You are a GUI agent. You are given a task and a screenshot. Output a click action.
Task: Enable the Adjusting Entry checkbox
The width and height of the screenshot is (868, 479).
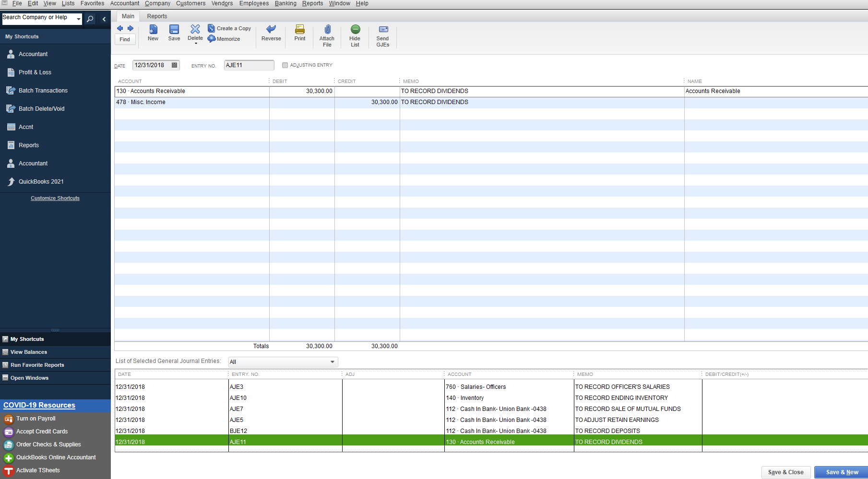point(285,65)
